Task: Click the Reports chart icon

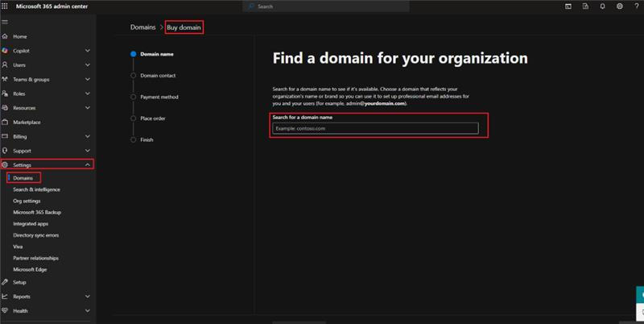Action: coord(5,297)
